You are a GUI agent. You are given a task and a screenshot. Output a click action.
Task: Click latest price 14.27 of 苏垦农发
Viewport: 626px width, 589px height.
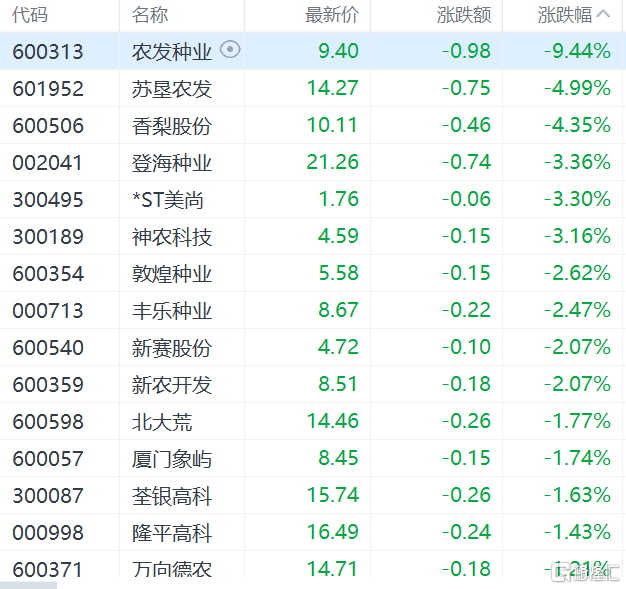[333, 88]
